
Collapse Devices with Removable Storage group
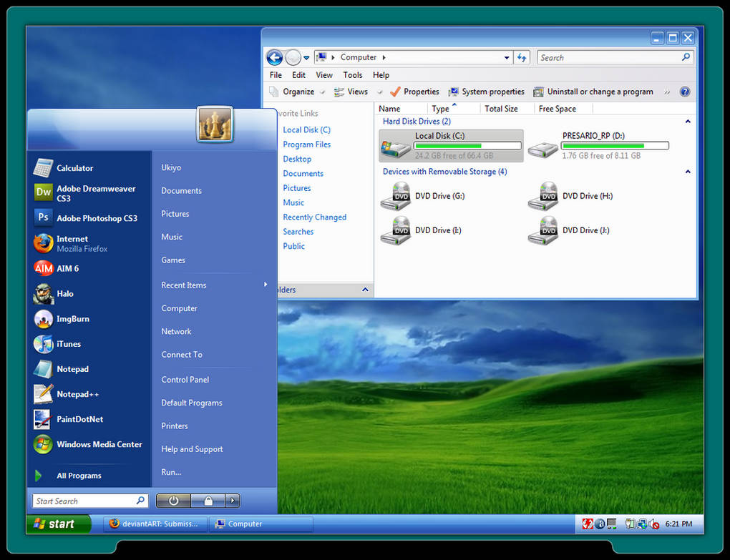[x=688, y=172]
